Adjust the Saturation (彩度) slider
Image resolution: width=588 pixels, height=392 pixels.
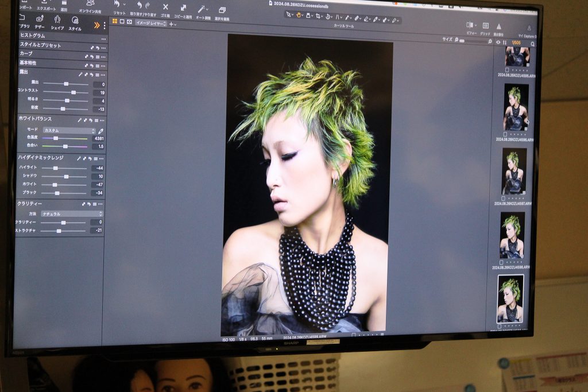pyautogui.click(x=65, y=108)
